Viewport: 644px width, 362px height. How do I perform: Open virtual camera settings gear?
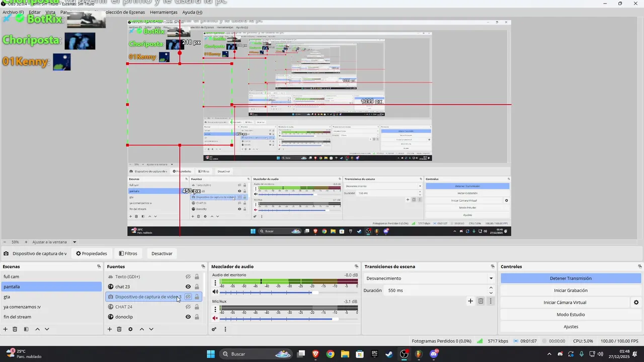click(636, 303)
